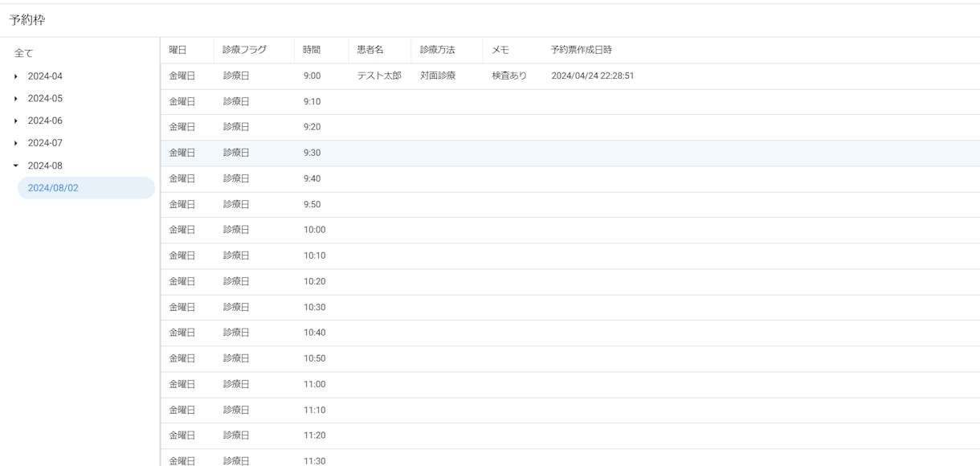The image size is (980, 466).
Task: Expand the 2024-06 tree arrow
Action: tap(16, 121)
